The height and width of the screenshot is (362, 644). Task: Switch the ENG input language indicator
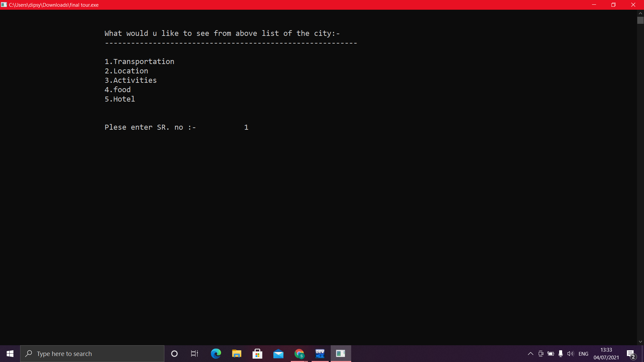(583, 354)
